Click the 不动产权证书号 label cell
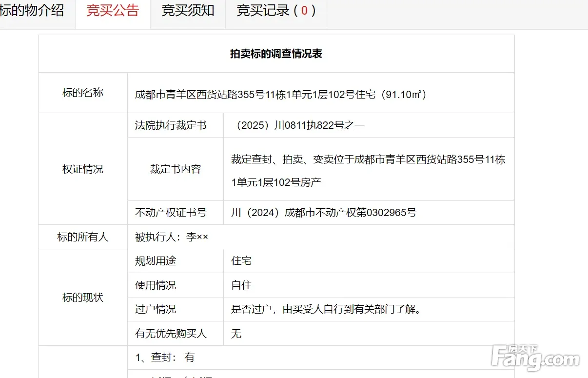The image size is (588, 378). pyautogui.click(x=171, y=213)
